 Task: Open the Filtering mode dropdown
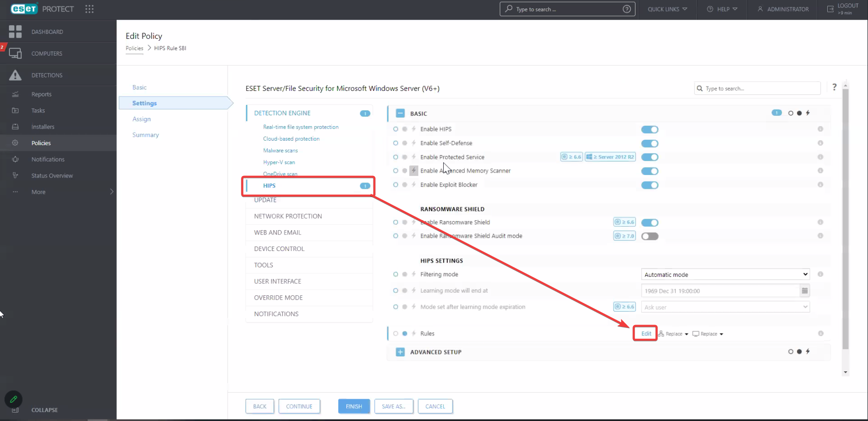click(x=725, y=274)
